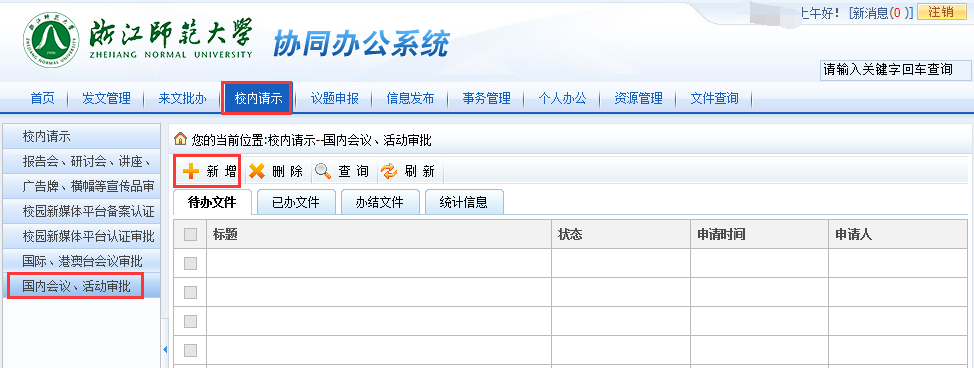Image resolution: width=974 pixels, height=368 pixels.
Task: Select 国际、港澳台会议审批 in sidebar
Action: click(x=82, y=261)
